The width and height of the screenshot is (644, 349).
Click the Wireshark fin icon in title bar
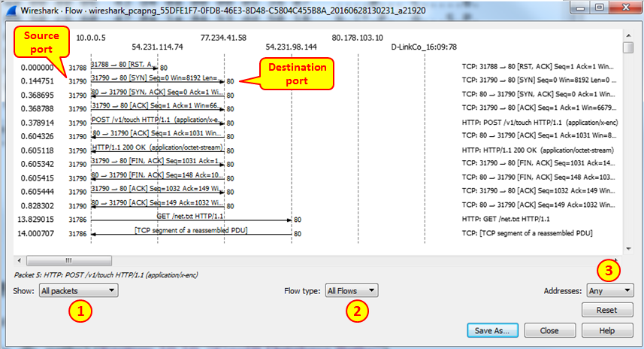[11, 11]
